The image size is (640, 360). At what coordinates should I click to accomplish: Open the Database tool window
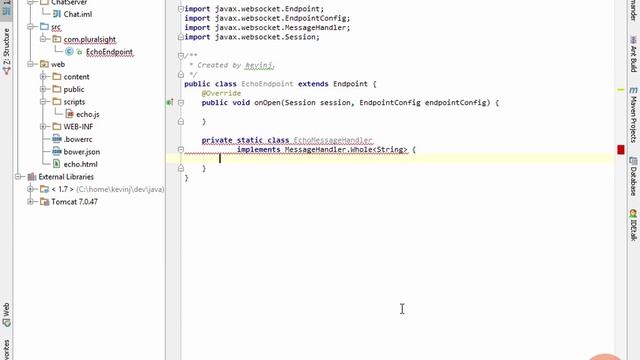coord(633,176)
